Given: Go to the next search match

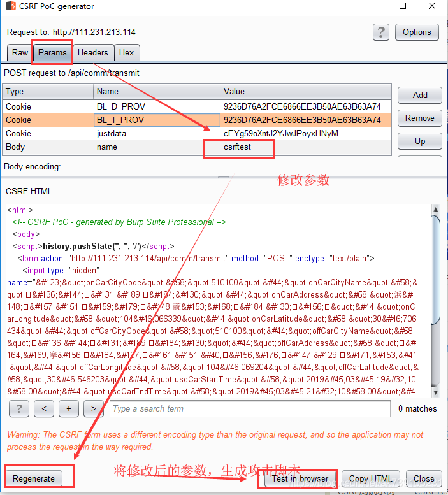Looking at the screenshot, I should pos(94,409).
